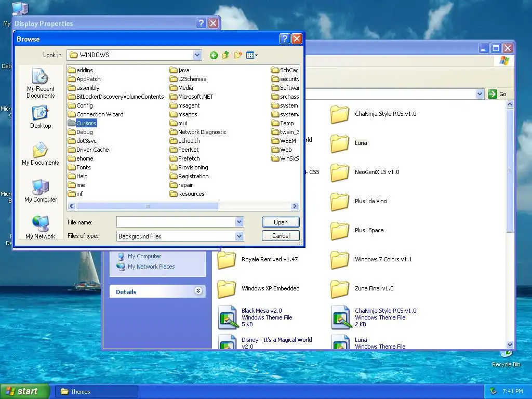Select the Microsoft.NET folder
This screenshot has width=532, height=399.
(x=191, y=97)
